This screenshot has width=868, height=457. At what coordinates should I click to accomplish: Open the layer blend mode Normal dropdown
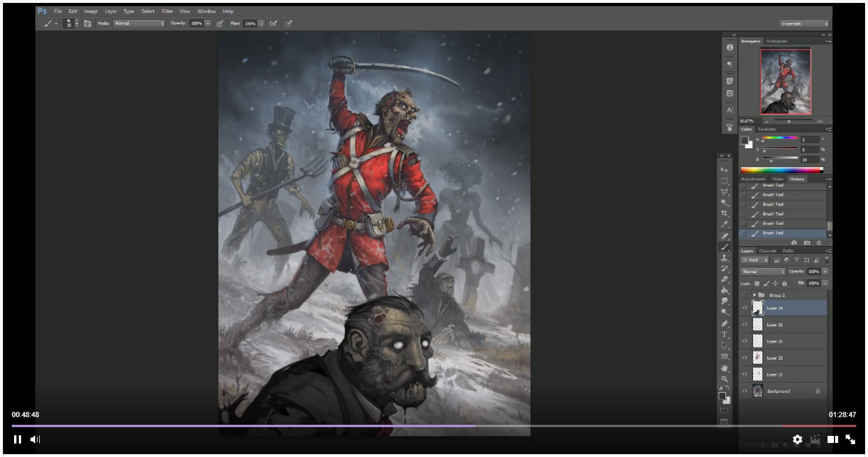click(763, 272)
